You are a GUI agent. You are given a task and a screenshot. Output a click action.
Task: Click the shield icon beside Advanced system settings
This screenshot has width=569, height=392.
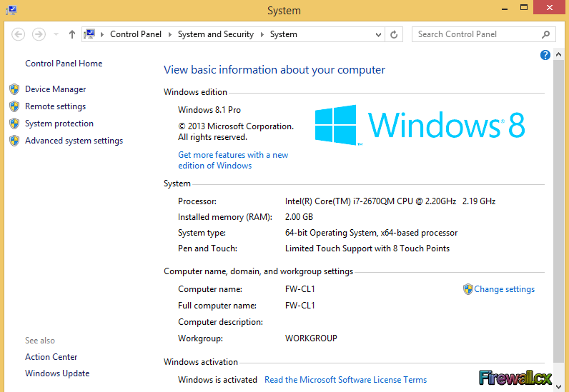coord(14,141)
